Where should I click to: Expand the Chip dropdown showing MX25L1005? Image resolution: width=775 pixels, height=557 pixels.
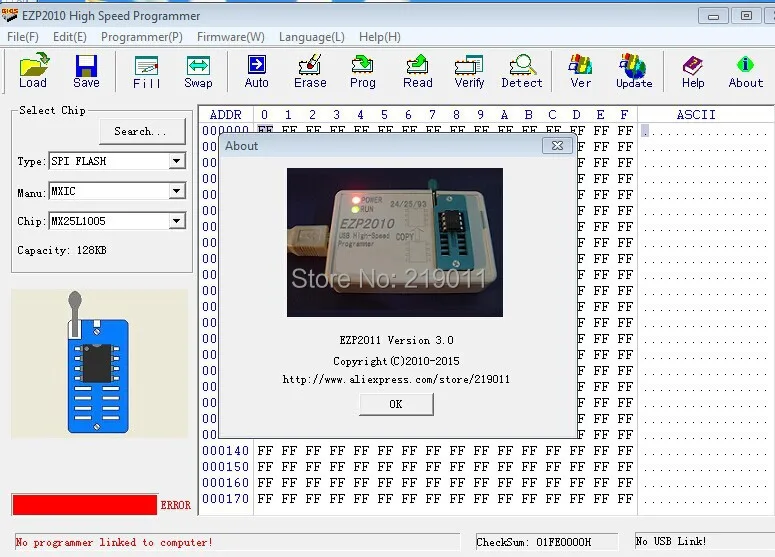pyautogui.click(x=176, y=221)
